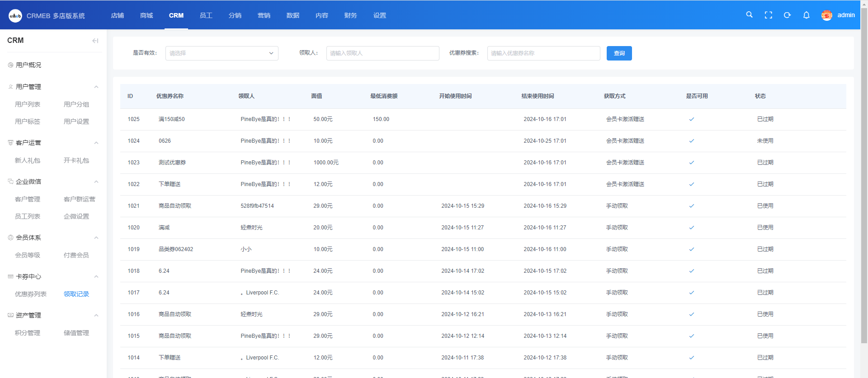
Task: Click the CRMEB logo icon
Action: click(15, 16)
